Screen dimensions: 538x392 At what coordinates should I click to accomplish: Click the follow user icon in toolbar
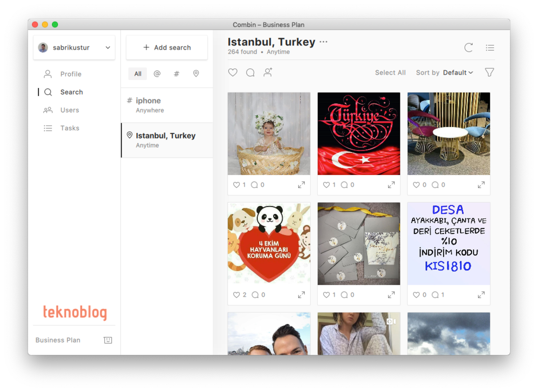(x=268, y=72)
